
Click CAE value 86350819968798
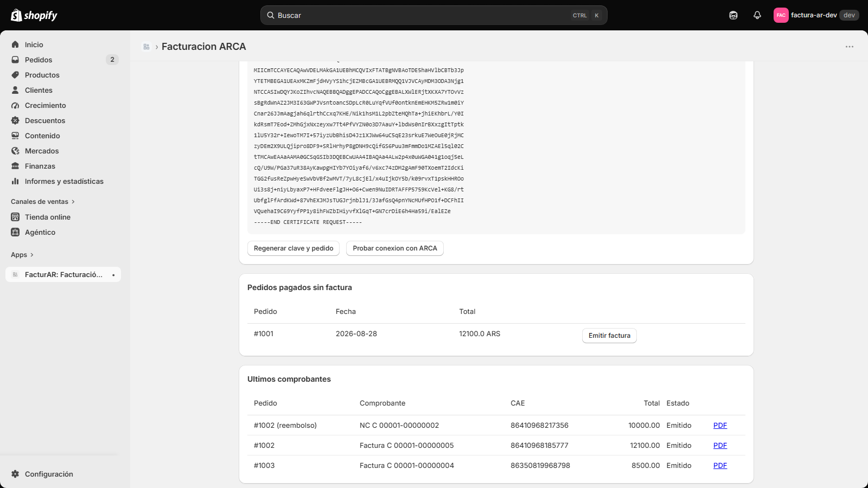coord(540,466)
